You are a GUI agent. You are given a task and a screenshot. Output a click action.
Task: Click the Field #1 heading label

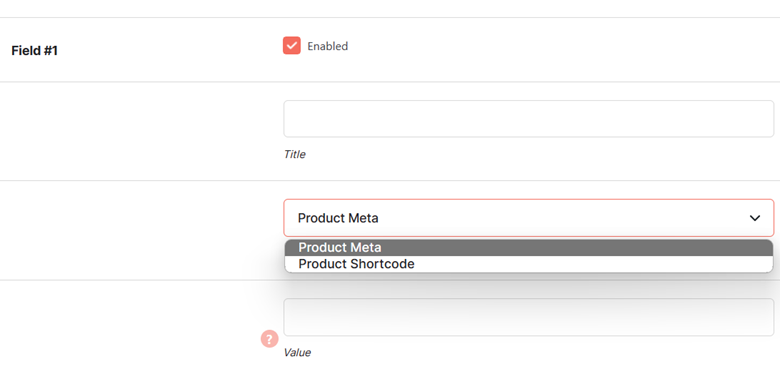[34, 51]
